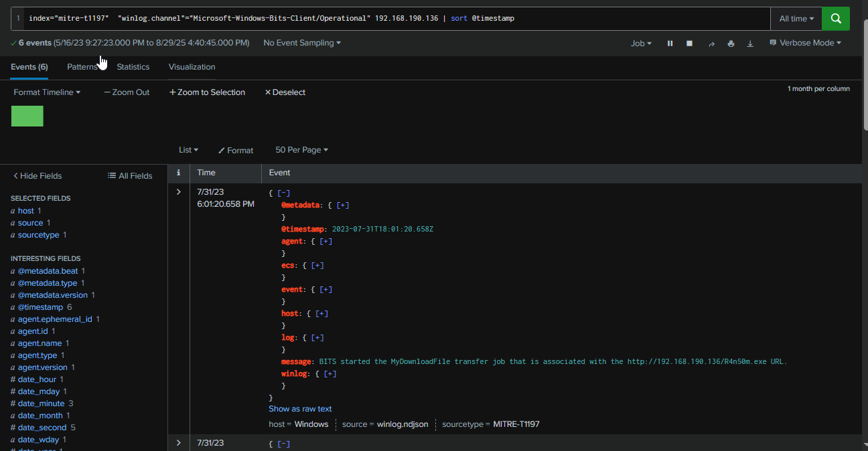Collapse the first event's JSON with [-]

(283, 193)
